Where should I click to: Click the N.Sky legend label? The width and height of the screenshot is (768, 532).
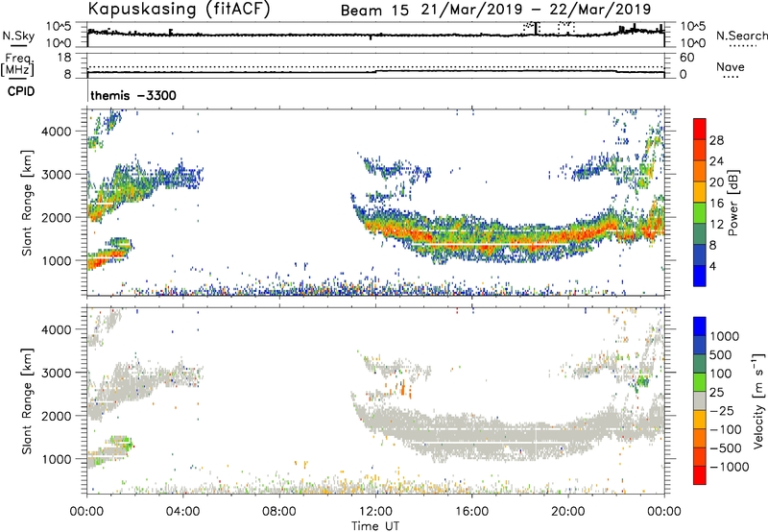pyautogui.click(x=18, y=36)
